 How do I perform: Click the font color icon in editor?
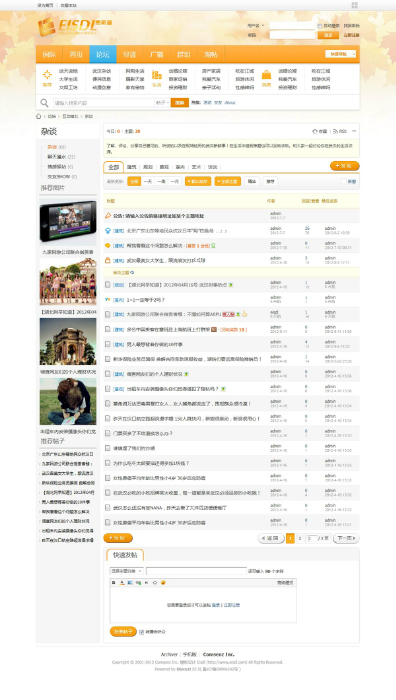122,583
